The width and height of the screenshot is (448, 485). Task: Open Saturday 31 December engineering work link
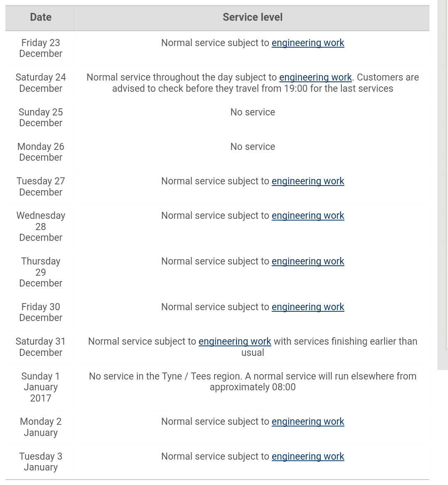(x=235, y=341)
